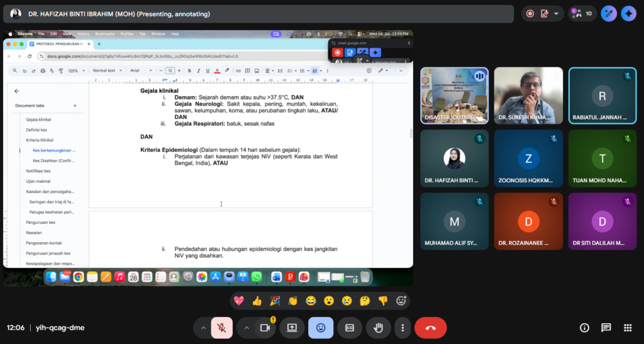Raise your hand in the meeting

coord(378,328)
